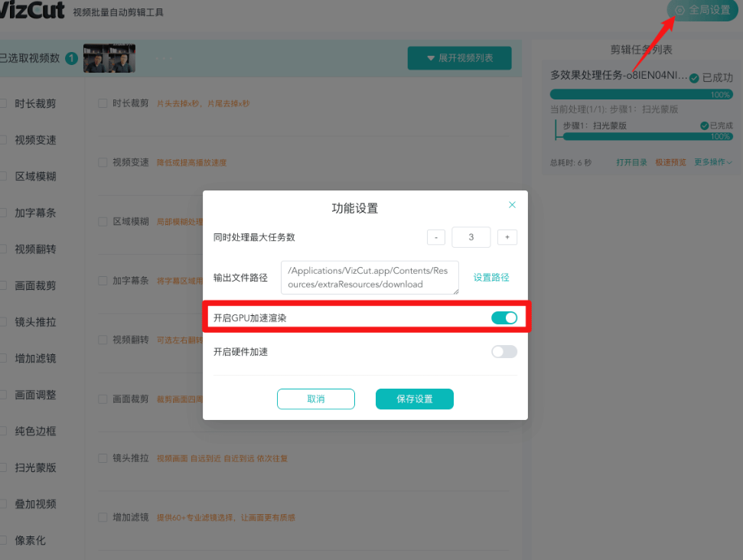Click the max task count number field
The width and height of the screenshot is (743, 560).
point(471,237)
